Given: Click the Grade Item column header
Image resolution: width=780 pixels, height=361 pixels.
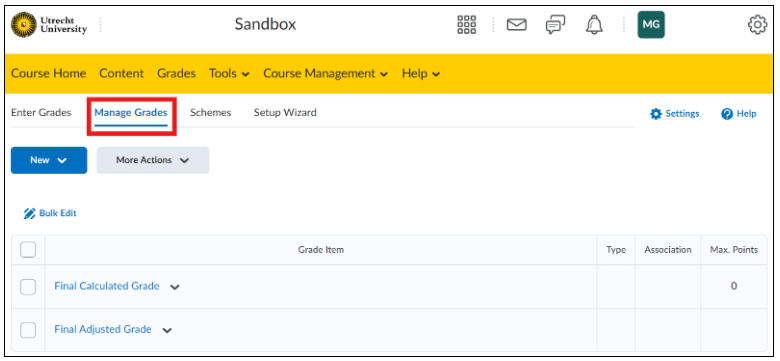Looking at the screenshot, I should (321, 250).
